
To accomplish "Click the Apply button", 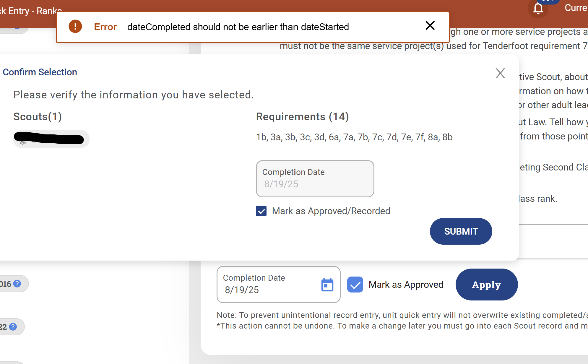I will pyautogui.click(x=486, y=285).
